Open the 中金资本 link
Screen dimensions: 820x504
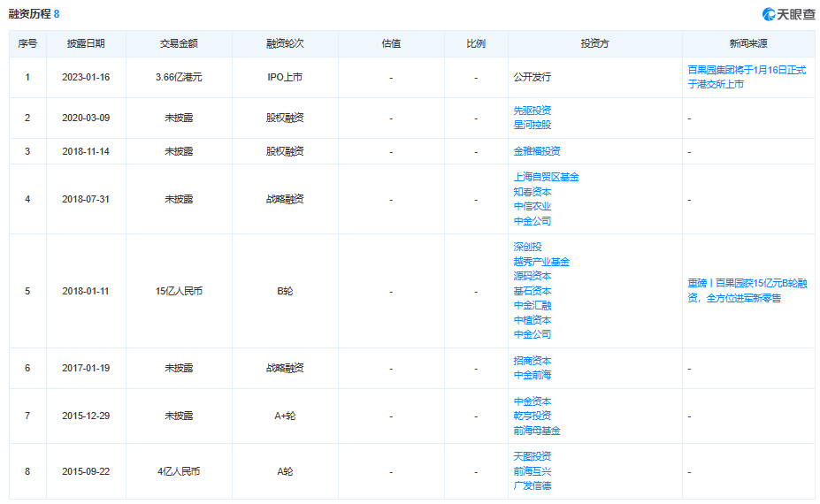coord(532,401)
